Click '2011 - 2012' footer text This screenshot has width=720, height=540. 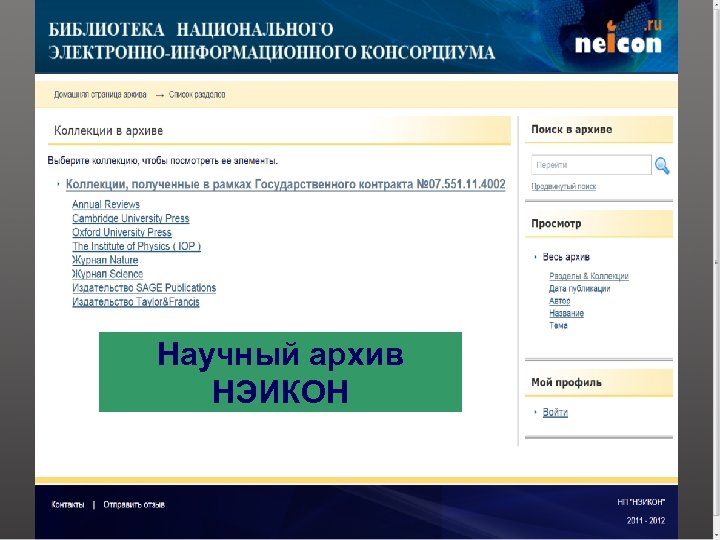pyautogui.click(x=646, y=520)
